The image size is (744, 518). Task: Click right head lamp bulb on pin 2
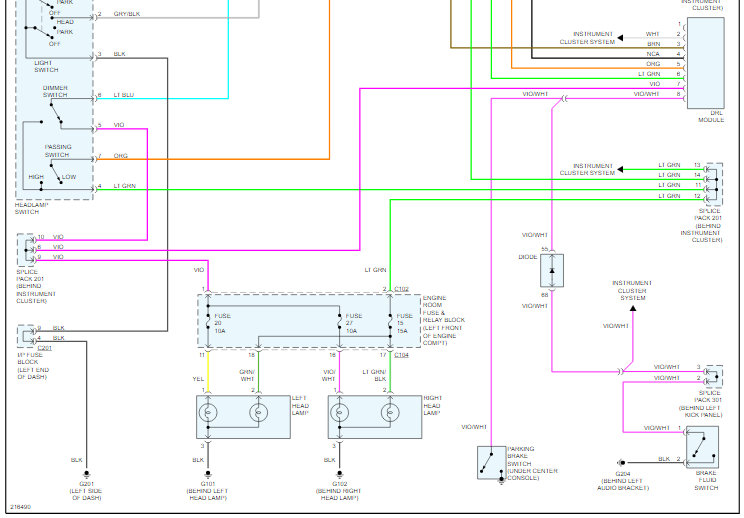pyautogui.click(x=390, y=413)
